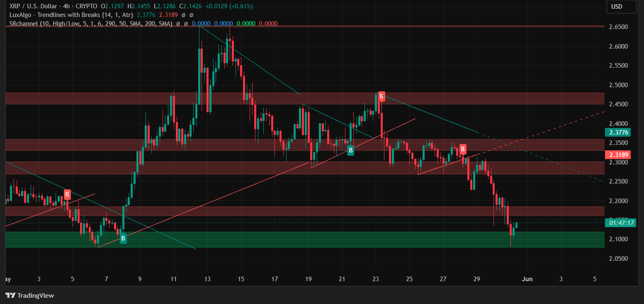
Task: Click the red 0.0000 value in SRchannel legend
Action: 268,24
